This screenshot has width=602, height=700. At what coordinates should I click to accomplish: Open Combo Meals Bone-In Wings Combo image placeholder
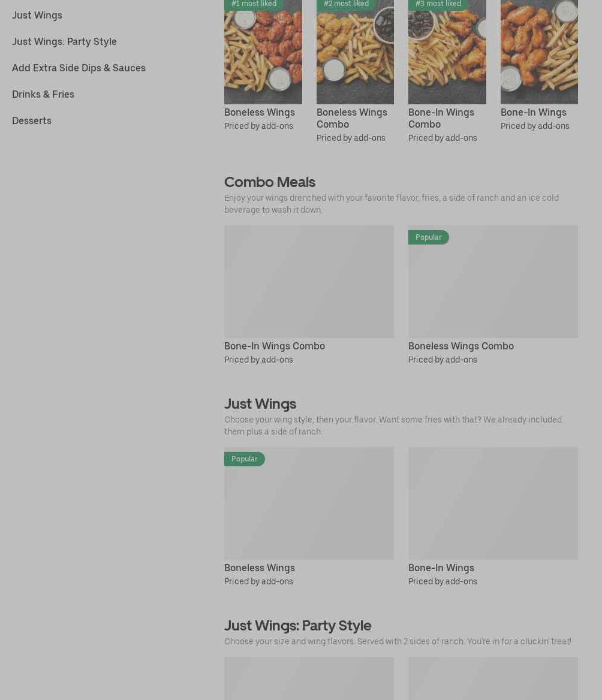309,281
